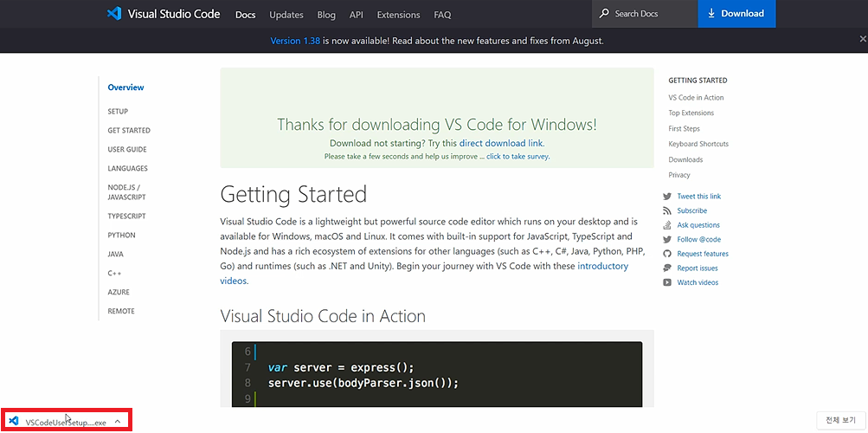Click the 전체 보기 show all button

click(x=840, y=420)
